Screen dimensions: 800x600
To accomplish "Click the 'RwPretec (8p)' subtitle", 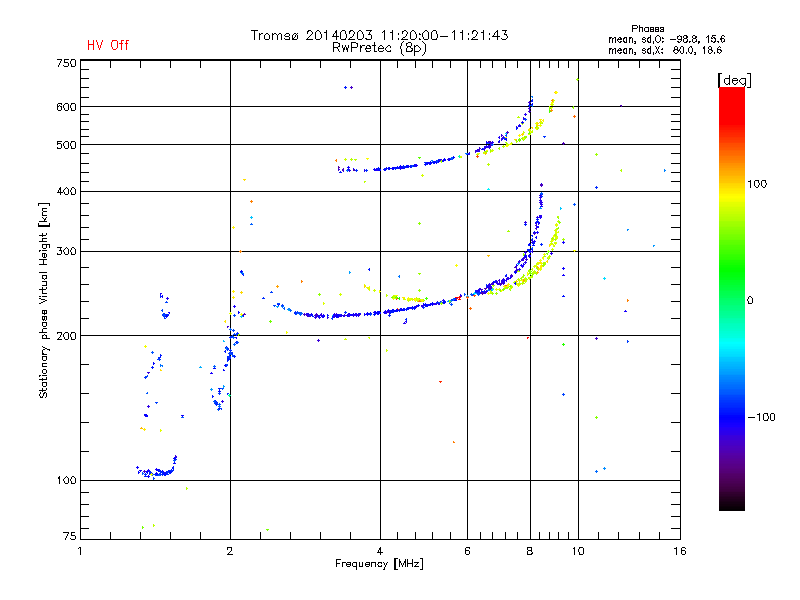I will [379, 48].
